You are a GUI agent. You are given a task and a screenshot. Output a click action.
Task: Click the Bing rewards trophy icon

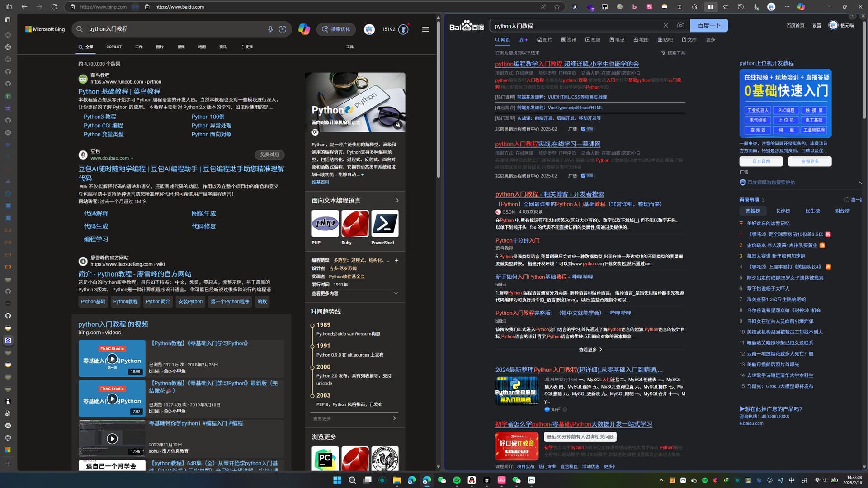point(403,29)
